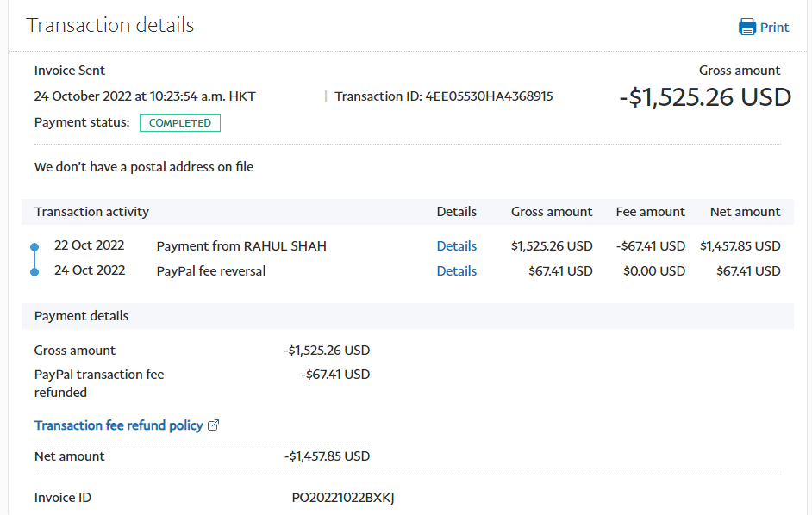Click the Net amount column header
Screen dimensions: 812x515
coord(745,212)
